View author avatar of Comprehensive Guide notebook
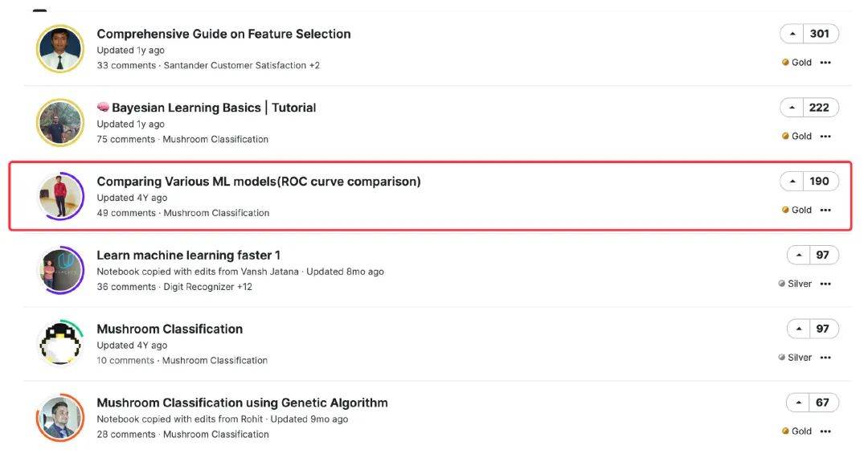The height and width of the screenshot is (454, 868). 60,49
